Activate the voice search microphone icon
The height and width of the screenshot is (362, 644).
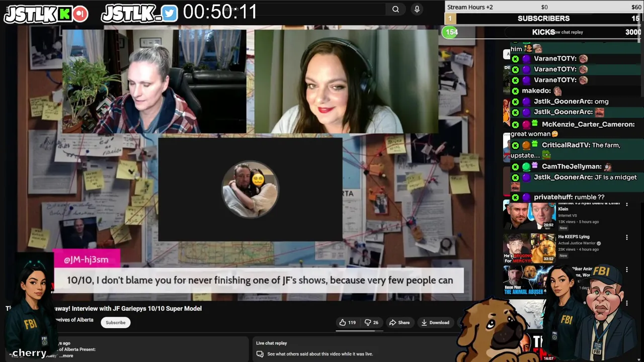[417, 9]
